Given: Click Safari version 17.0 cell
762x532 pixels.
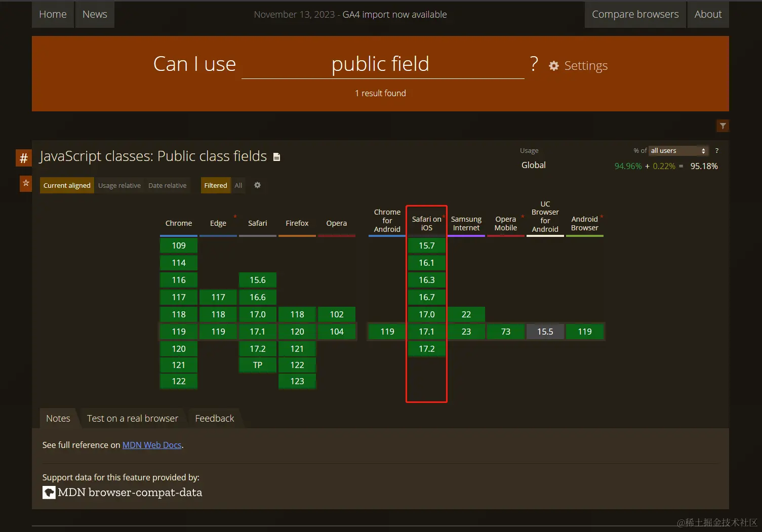Looking at the screenshot, I should point(258,314).
